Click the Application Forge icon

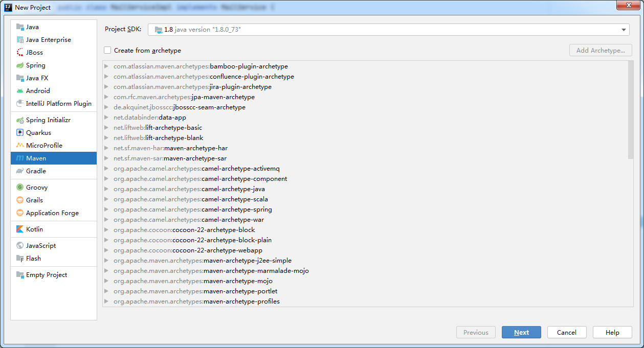click(x=20, y=213)
